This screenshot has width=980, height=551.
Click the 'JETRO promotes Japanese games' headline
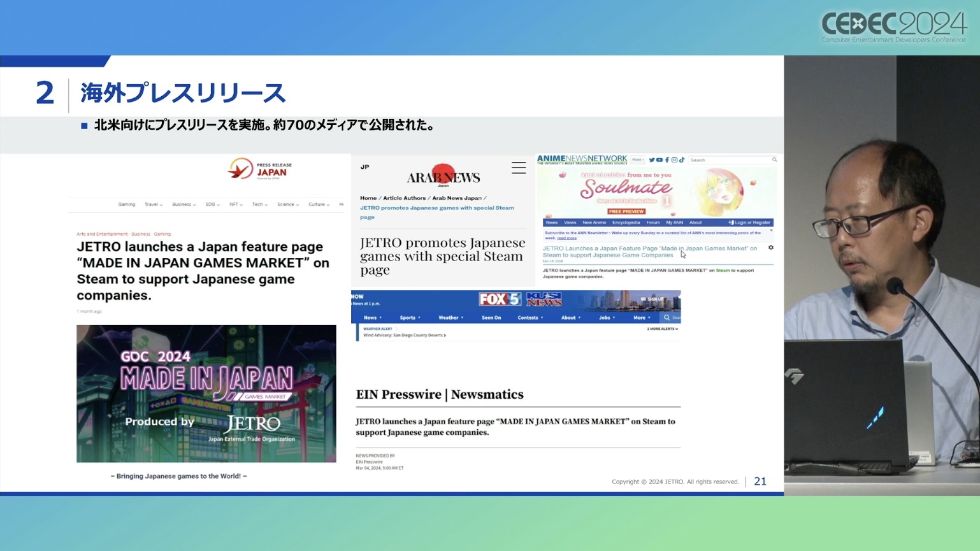443,256
